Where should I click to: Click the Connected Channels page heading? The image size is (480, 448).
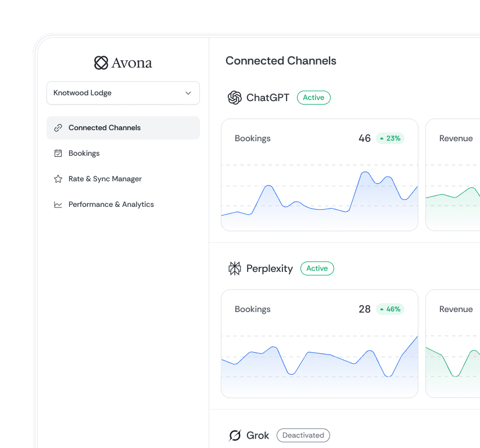[281, 60]
